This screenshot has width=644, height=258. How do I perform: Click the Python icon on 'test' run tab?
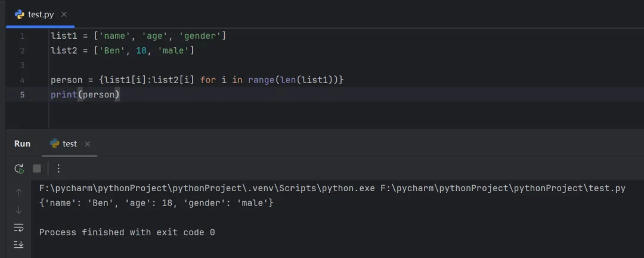tap(55, 144)
